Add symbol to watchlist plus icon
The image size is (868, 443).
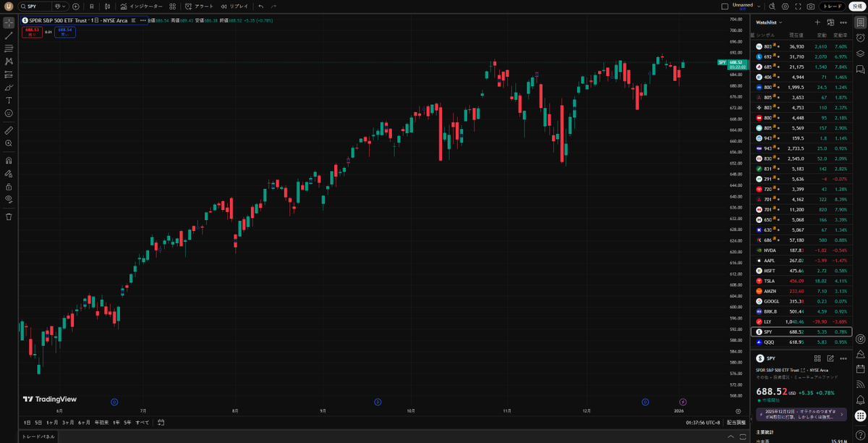[x=817, y=22]
